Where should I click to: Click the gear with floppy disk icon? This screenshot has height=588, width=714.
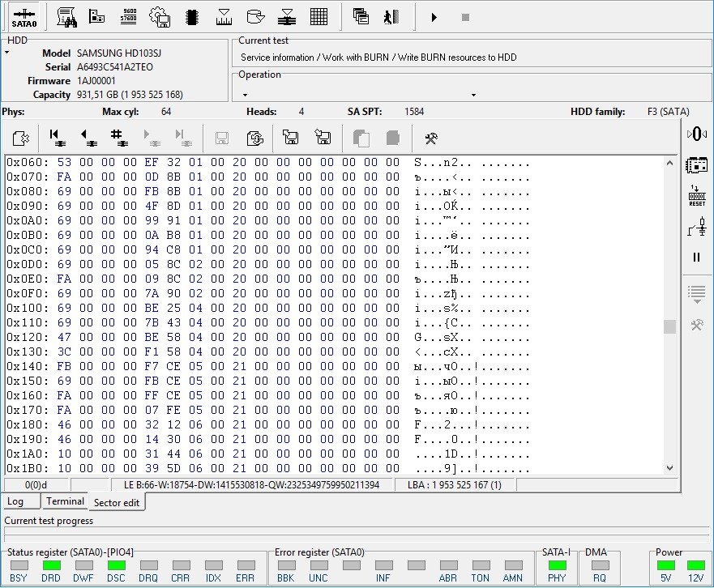click(x=160, y=17)
